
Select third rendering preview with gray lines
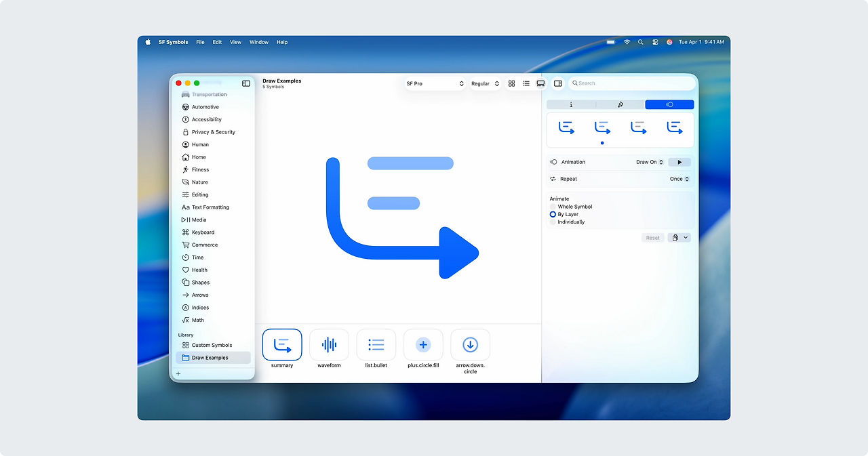coord(638,127)
